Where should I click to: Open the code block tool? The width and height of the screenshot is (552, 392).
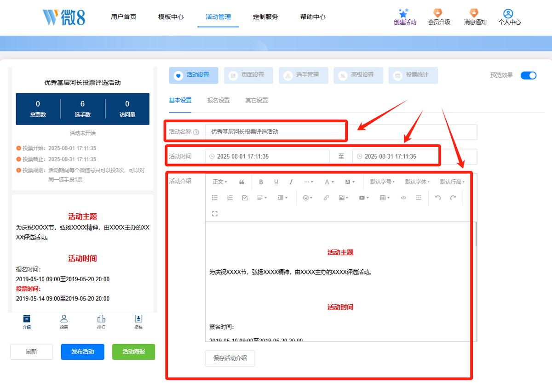[403, 198]
